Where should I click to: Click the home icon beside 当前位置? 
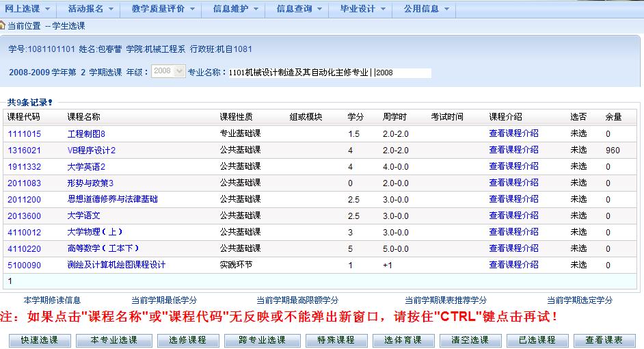click(x=3, y=25)
